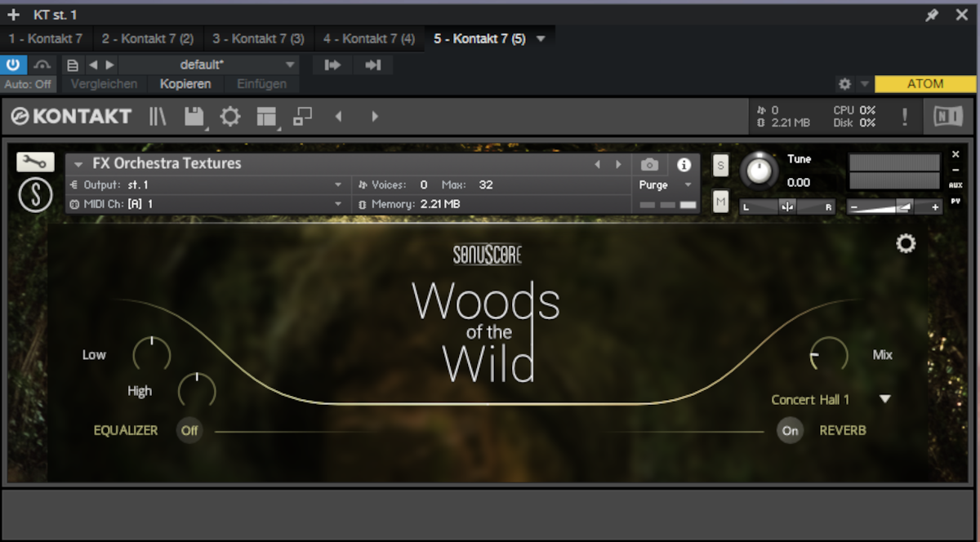Click the sidechain routing arrow icon
980x542 pixels.
click(332, 65)
